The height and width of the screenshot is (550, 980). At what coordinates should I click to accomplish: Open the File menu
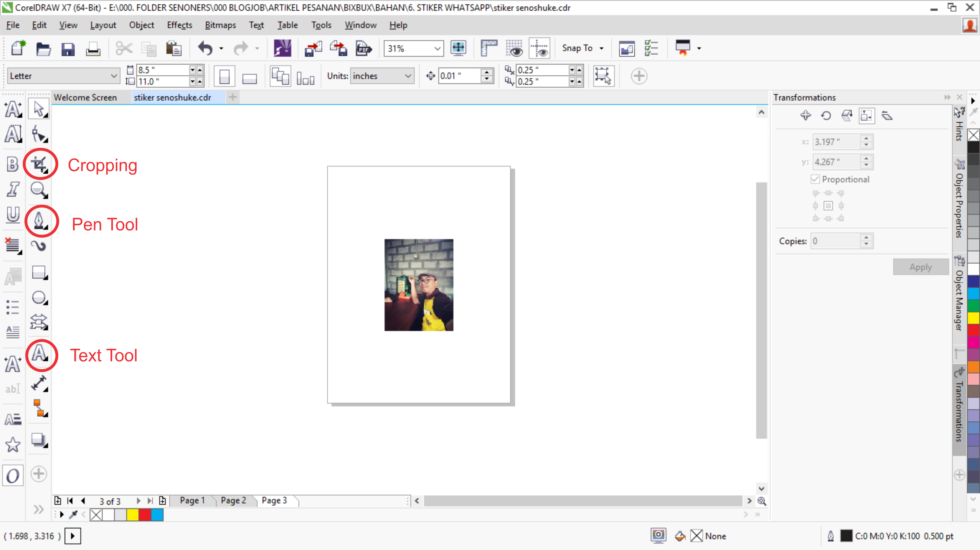pyautogui.click(x=13, y=25)
